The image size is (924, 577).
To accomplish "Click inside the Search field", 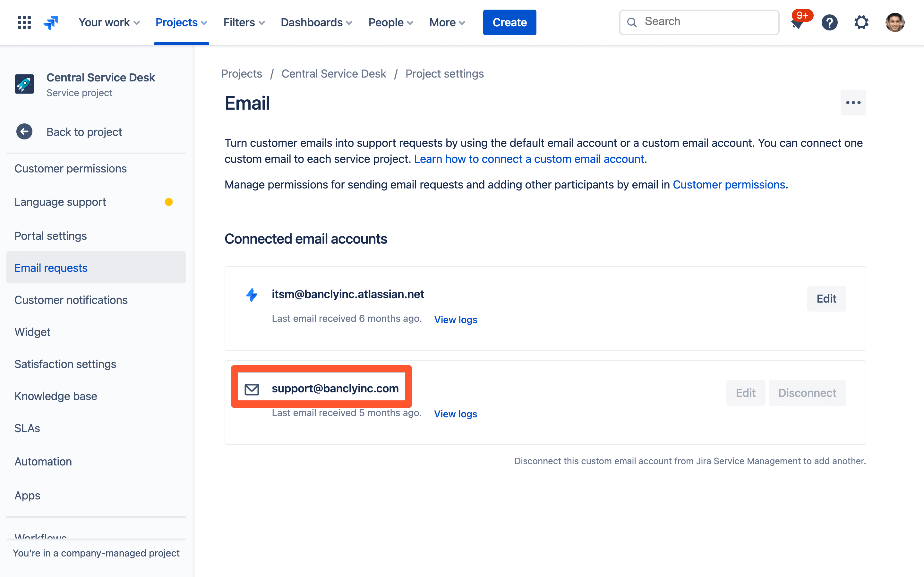I will click(699, 22).
